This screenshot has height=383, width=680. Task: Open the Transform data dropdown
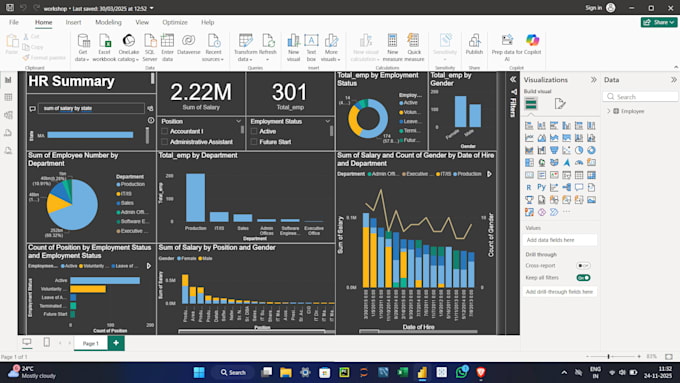[x=245, y=47]
